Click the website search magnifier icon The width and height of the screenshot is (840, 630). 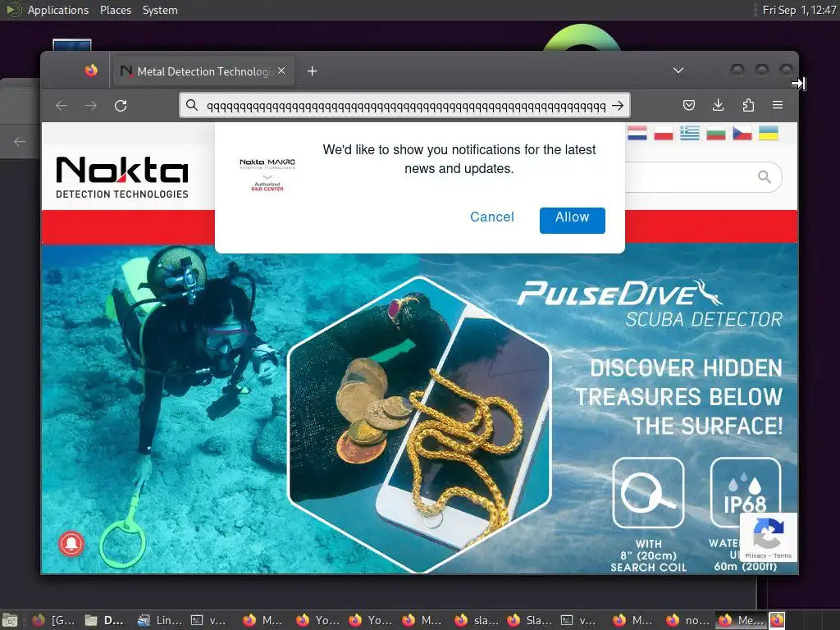pos(765,177)
